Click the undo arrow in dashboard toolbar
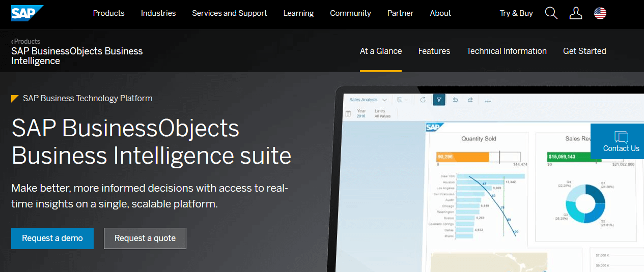644x272 pixels. click(455, 100)
